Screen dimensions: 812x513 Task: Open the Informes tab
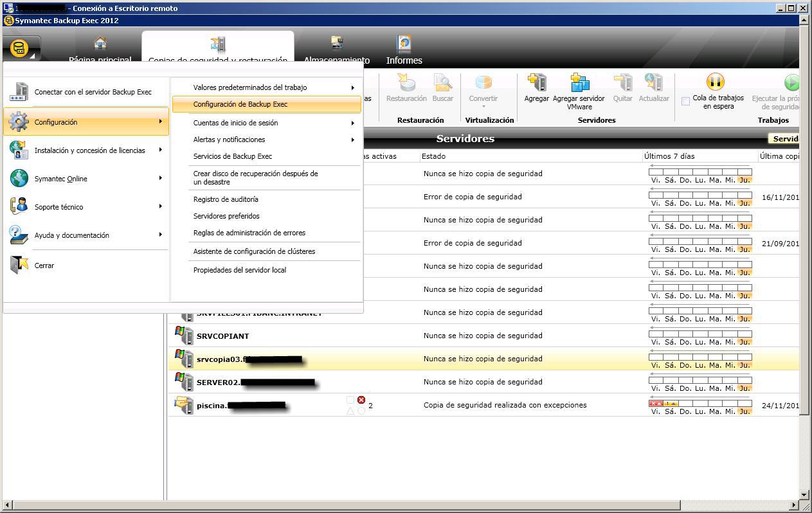coord(404,50)
